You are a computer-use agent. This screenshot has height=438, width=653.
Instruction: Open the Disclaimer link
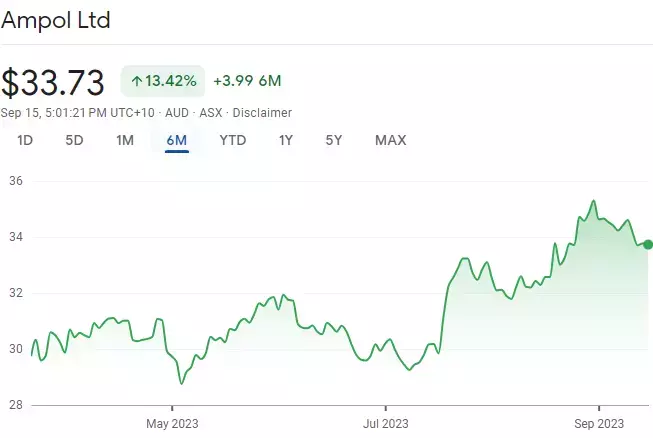(x=262, y=113)
